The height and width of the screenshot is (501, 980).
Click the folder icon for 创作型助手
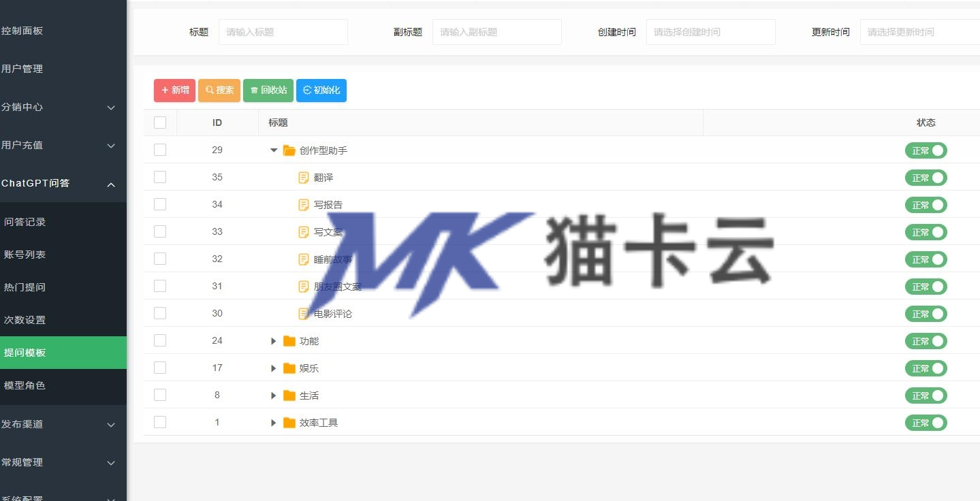pos(289,150)
